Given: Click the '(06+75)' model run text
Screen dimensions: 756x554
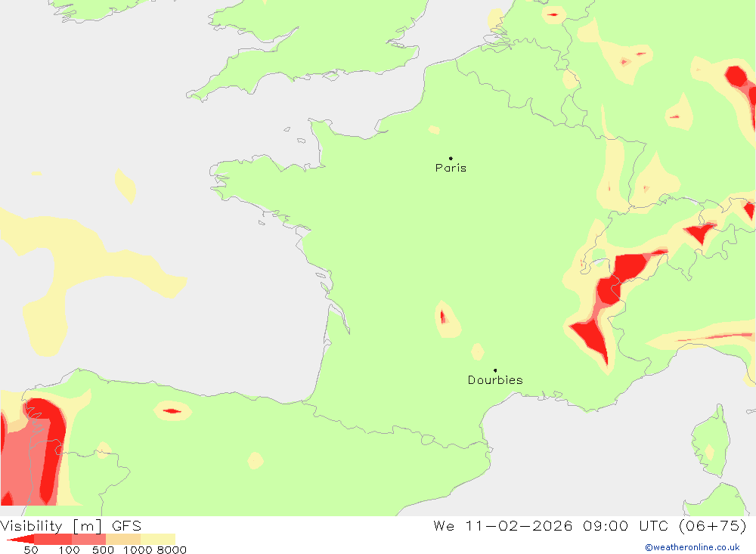Looking at the screenshot, I should 712,525.
